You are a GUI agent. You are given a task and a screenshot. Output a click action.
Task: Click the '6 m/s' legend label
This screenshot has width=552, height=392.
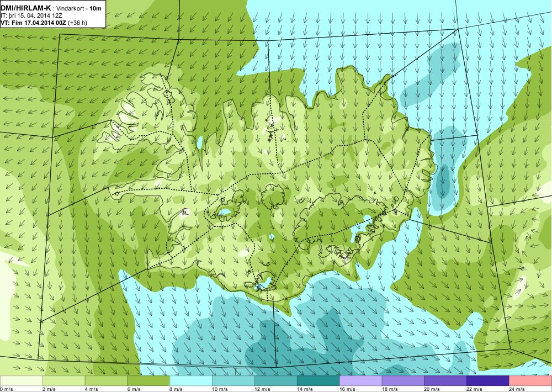point(134,389)
